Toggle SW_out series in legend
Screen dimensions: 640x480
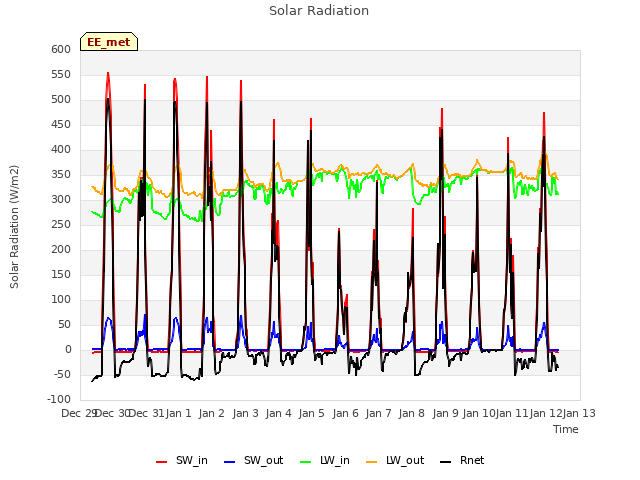pyautogui.click(x=253, y=460)
